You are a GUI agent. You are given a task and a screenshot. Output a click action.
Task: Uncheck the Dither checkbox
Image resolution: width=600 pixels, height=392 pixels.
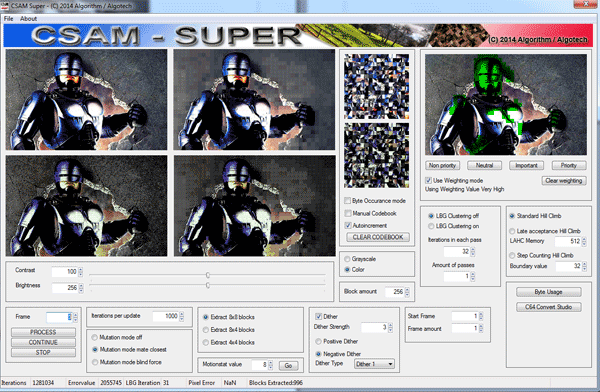tap(318, 316)
